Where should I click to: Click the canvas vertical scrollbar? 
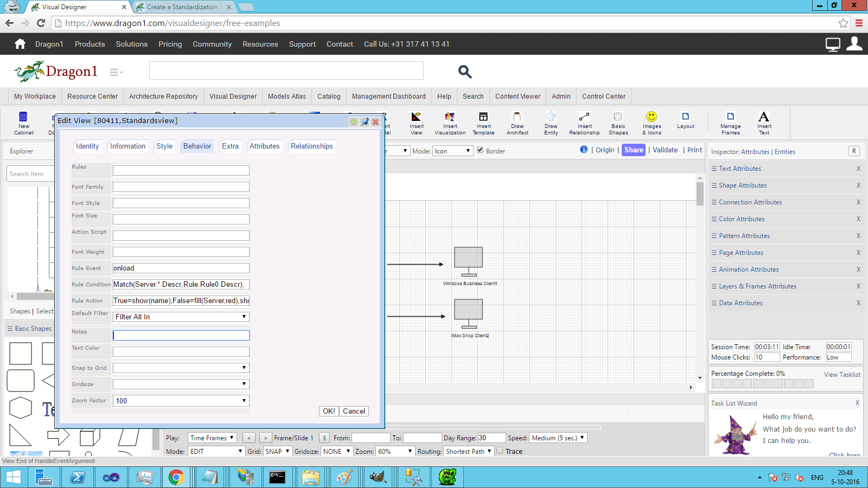coord(700,278)
